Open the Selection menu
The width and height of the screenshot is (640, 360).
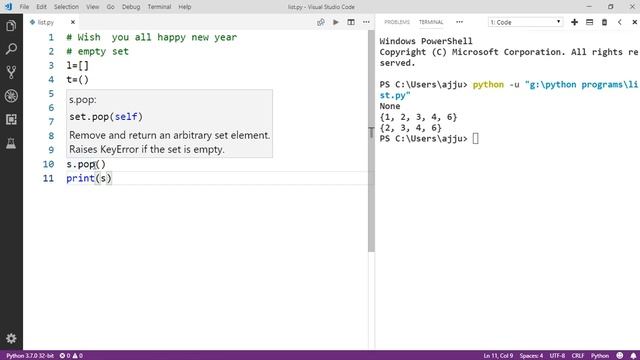(66, 7)
